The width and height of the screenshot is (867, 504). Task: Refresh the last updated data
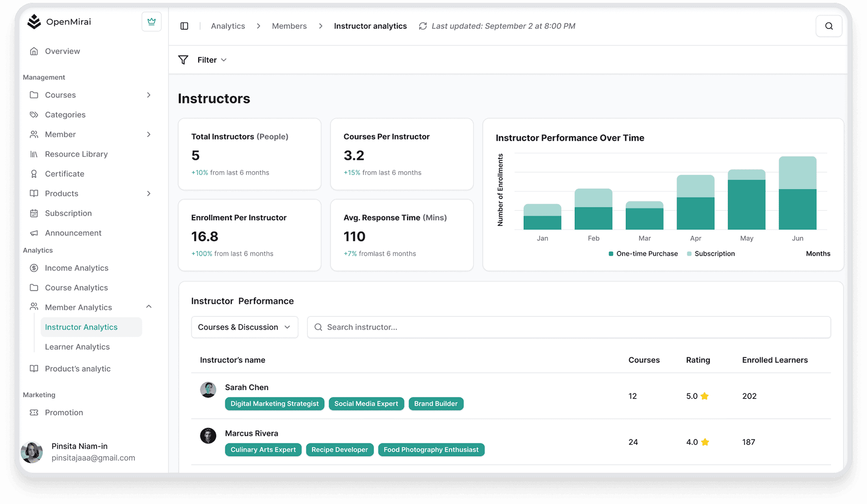(422, 26)
